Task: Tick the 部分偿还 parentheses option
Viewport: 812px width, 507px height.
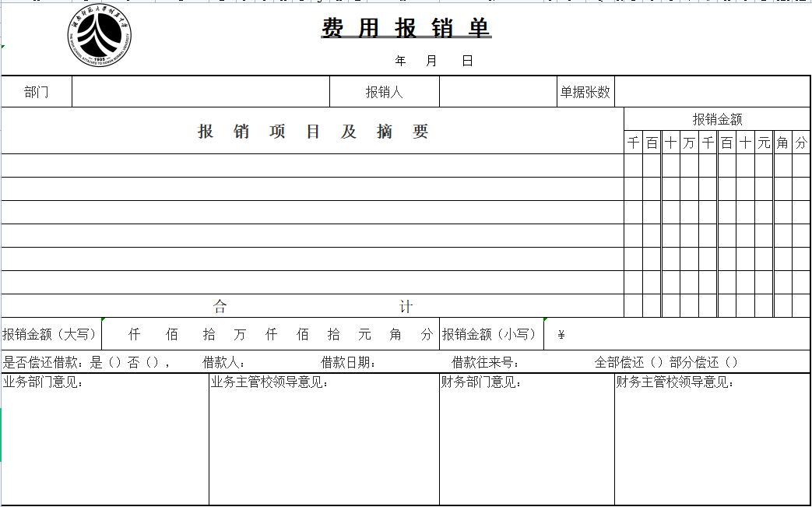Action: click(731, 362)
